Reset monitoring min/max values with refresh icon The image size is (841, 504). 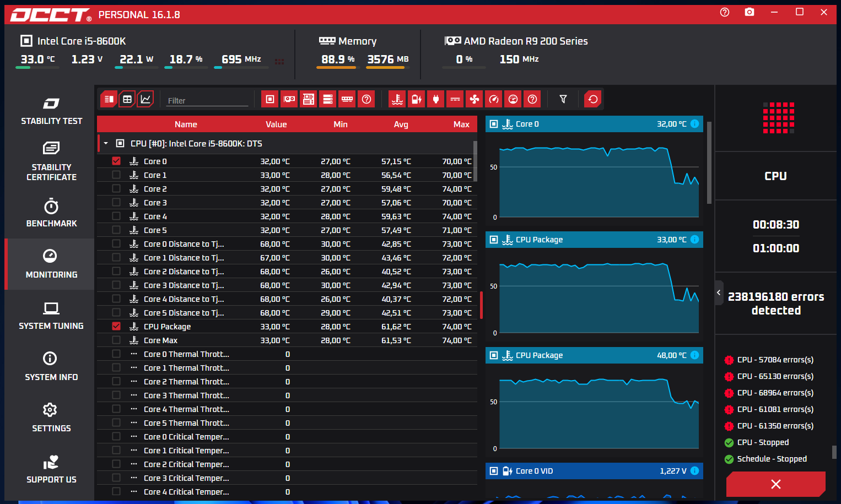[593, 99]
